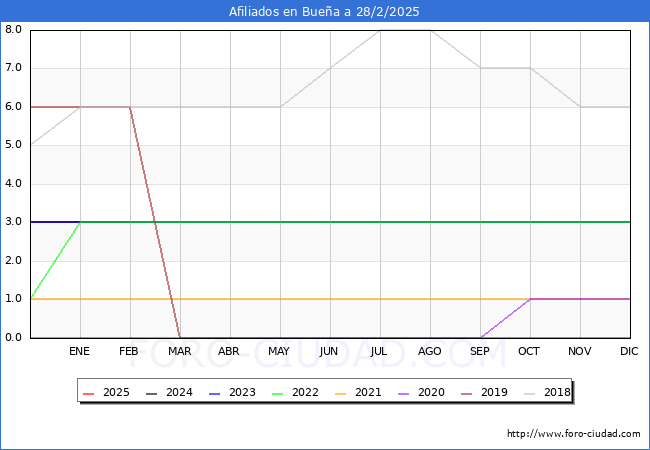Click the SEP month axis label
The width and height of the screenshot is (650, 450).
[x=480, y=351]
